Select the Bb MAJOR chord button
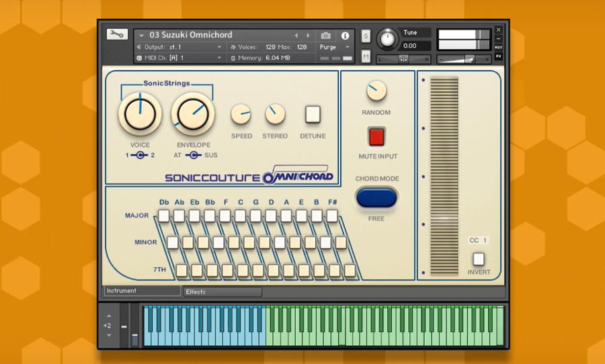 210,216
